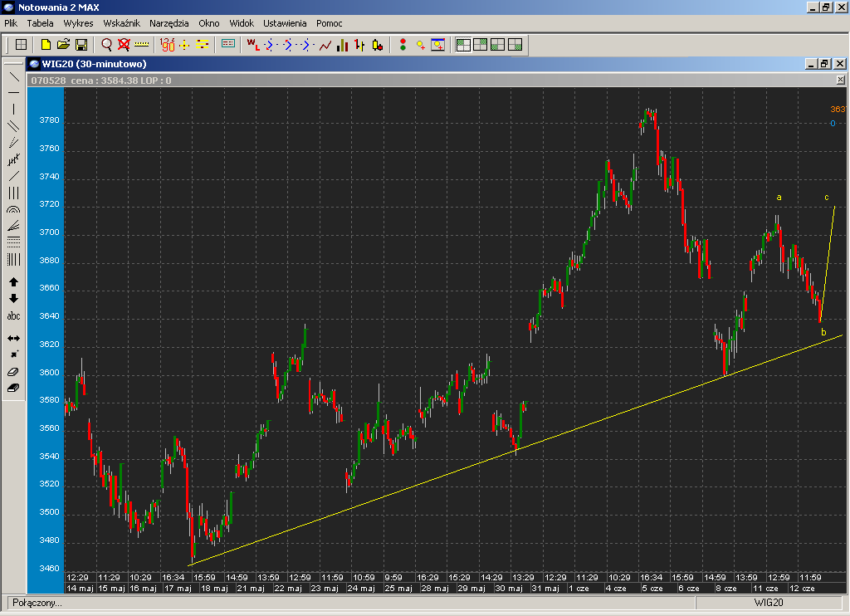
Task: Open the Tabela menu
Action: click(x=40, y=23)
